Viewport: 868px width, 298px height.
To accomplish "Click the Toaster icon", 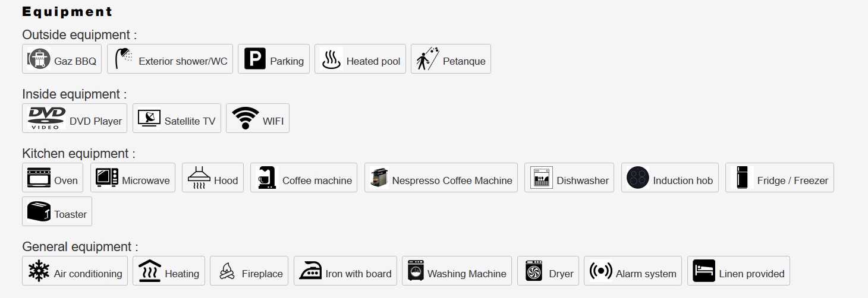I will point(39,211).
